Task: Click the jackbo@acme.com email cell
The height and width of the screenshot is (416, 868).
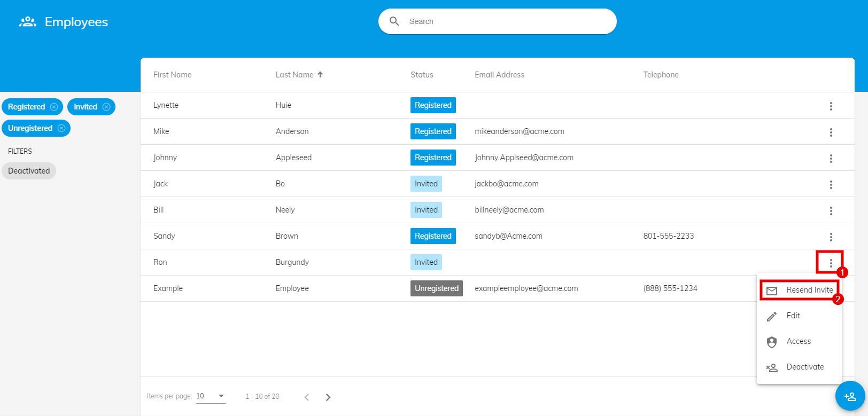Action: click(x=507, y=184)
